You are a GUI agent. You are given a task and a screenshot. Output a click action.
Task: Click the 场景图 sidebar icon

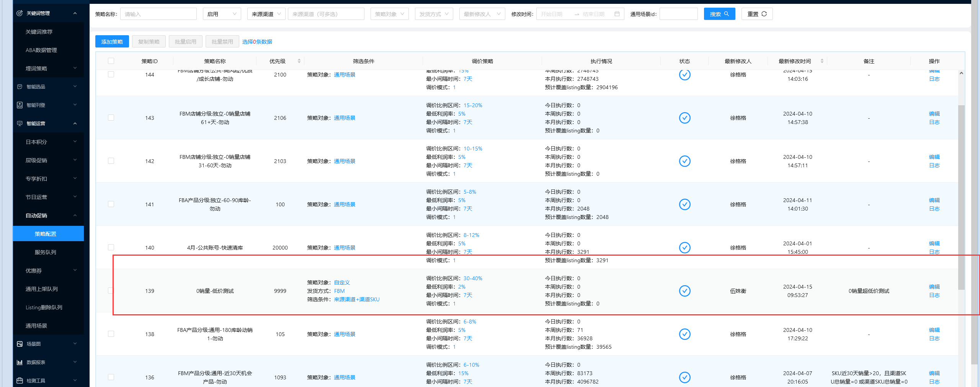(20, 344)
